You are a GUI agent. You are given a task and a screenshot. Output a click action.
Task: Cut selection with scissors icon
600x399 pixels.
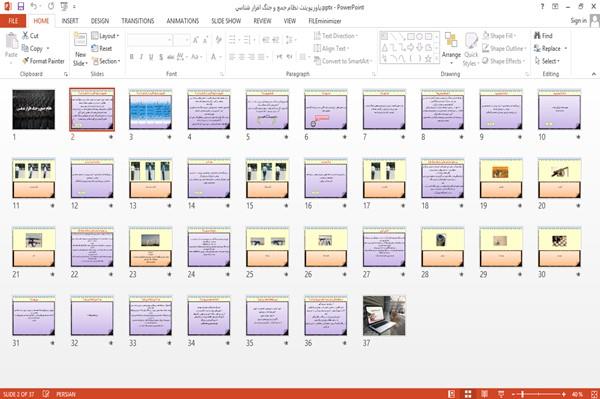(x=25, y=36)
